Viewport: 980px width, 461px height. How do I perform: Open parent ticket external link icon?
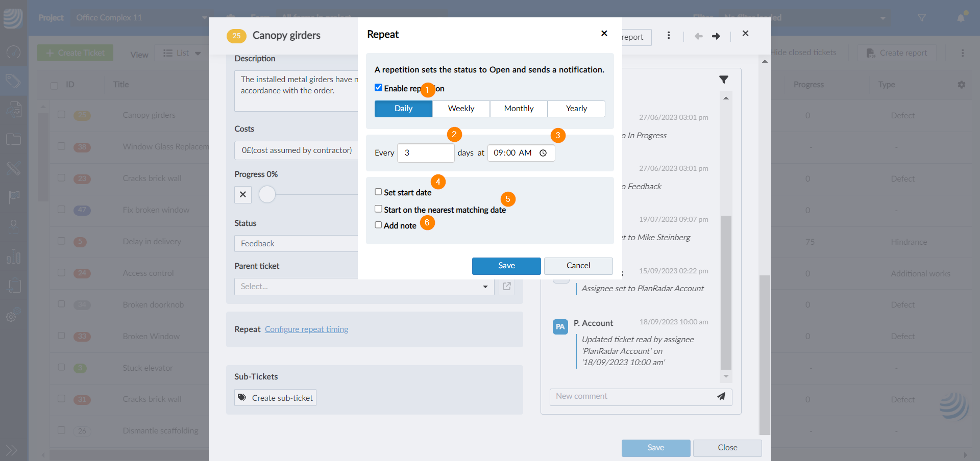506,286
